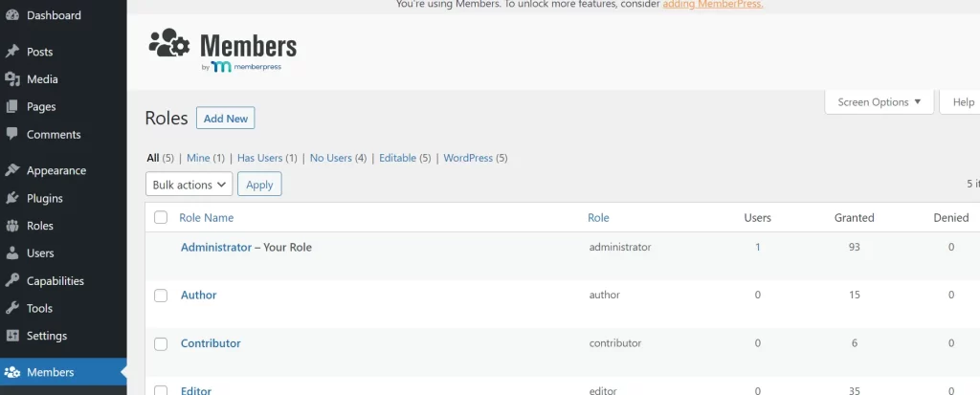This screenshot has width=980, height=395.
Task: Expand the Help tab
Action: tap(962, 102)
